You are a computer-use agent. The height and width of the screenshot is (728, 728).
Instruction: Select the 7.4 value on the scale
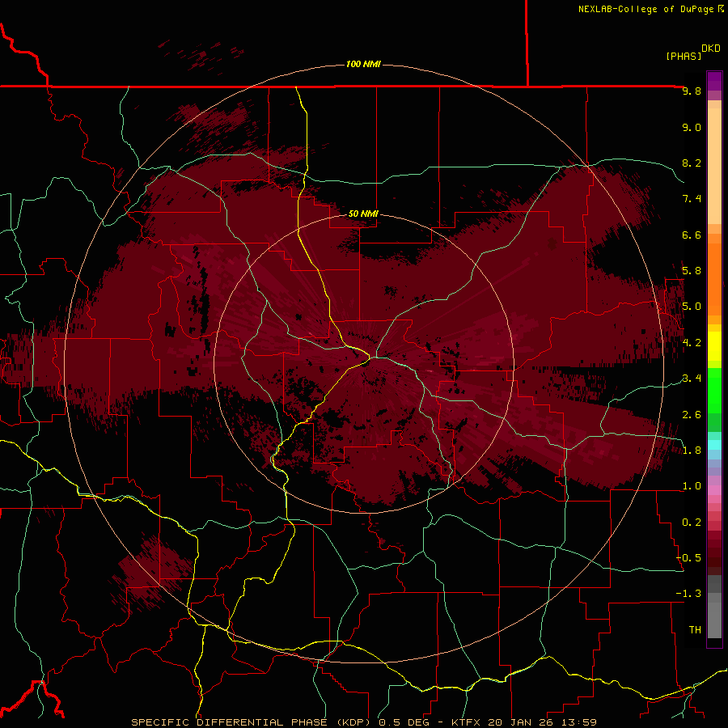click(x=692, y=199)
